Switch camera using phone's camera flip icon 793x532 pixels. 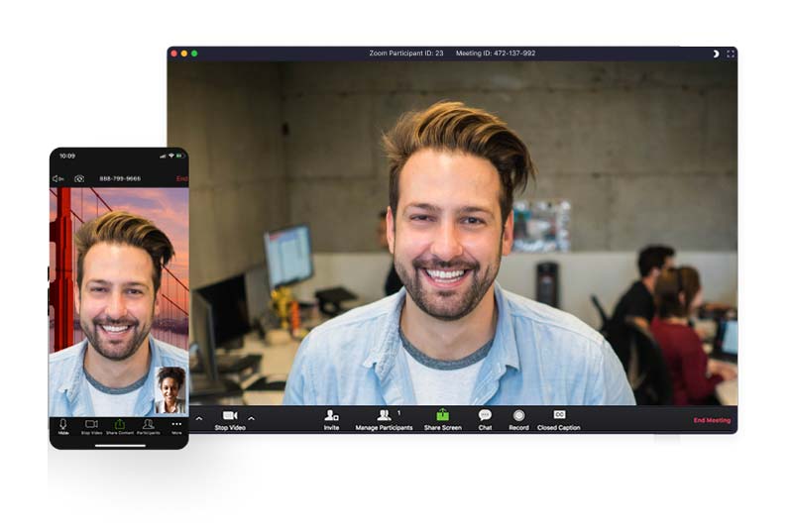click(x=79, y=178)
